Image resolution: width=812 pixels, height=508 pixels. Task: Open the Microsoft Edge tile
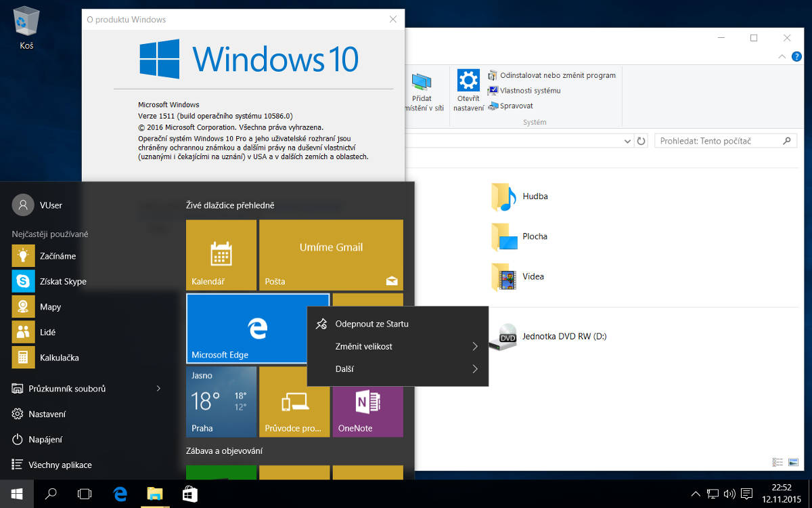pos(258,329)
